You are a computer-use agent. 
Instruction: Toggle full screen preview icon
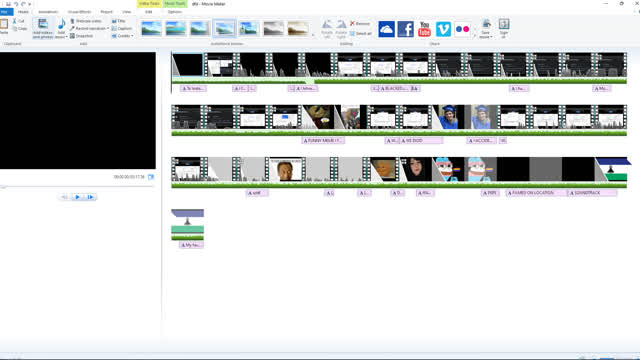tap(151, 177)
